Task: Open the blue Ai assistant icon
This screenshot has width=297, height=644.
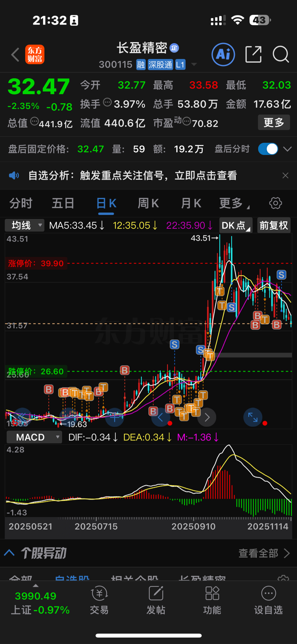Action: (x=223, y=54)
